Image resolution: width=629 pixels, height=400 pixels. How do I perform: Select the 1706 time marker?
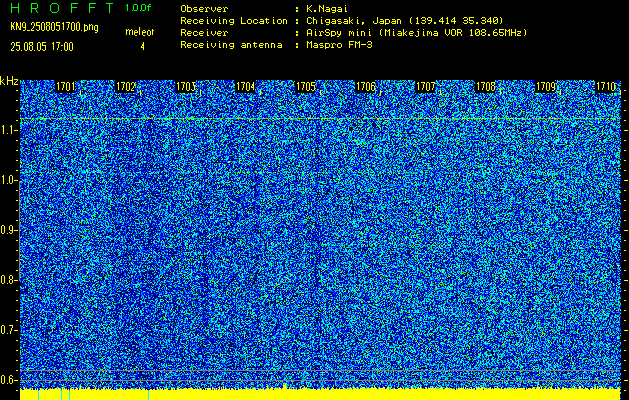pos(366,87)
